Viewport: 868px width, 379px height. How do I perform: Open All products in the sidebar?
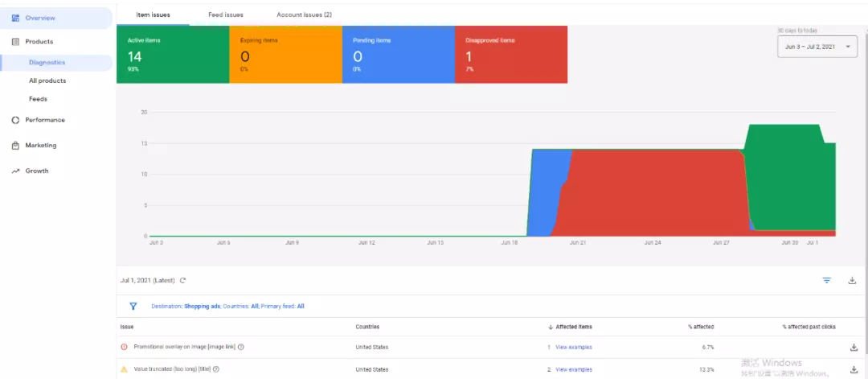(x=47, y=80)
